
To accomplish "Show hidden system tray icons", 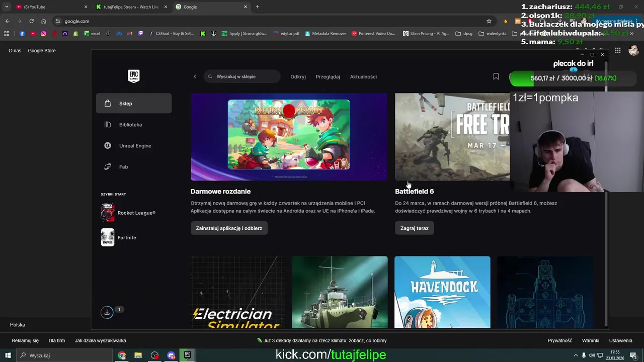I will (576, 355).
